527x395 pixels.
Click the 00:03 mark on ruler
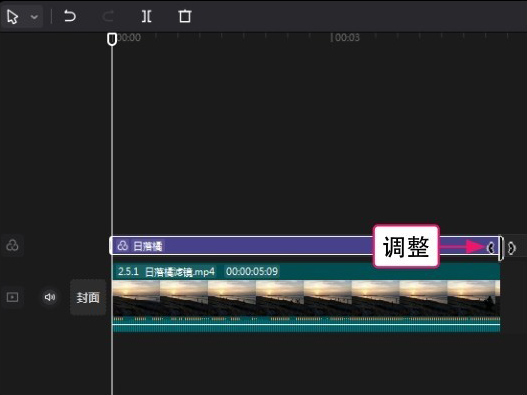(347, 38)
